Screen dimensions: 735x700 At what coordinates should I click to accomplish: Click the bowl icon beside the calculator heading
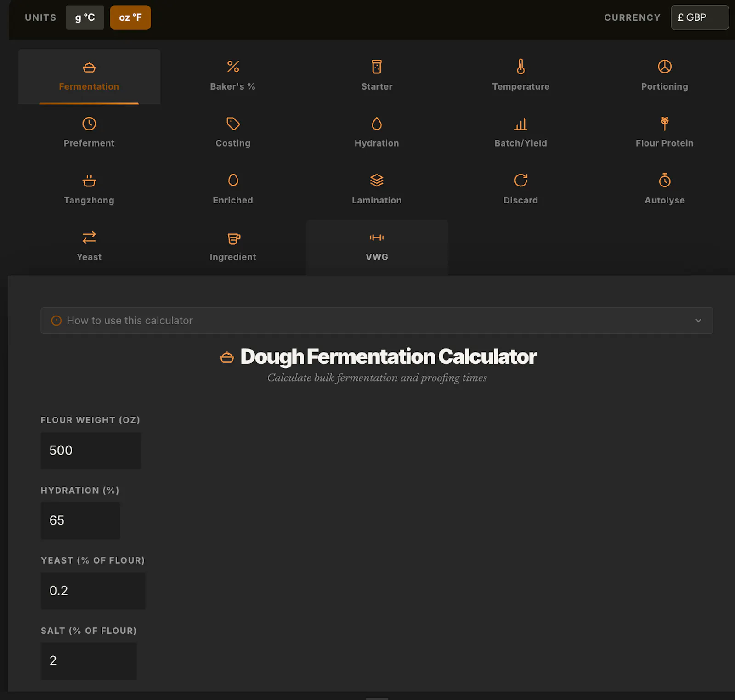(227, 357)
